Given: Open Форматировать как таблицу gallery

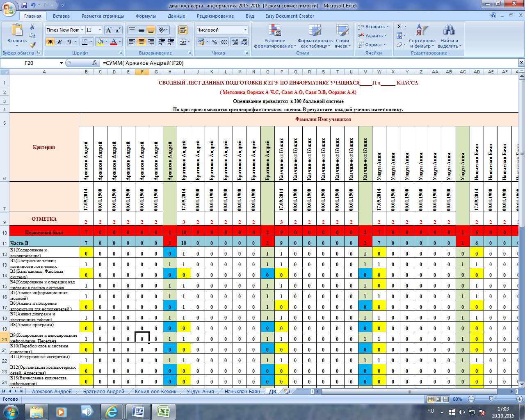Looking at the screenshot, I should tap(315, 36).
